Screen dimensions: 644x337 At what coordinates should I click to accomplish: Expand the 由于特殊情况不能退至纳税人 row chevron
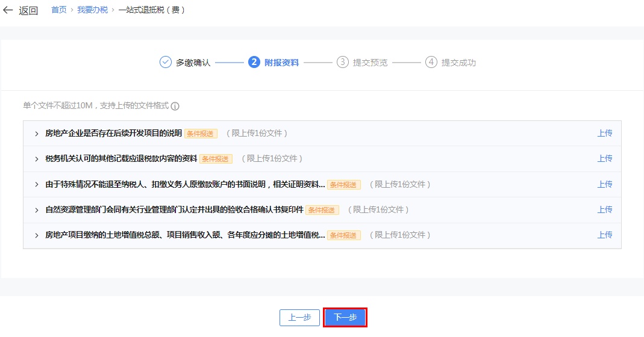tap(37, 185)
